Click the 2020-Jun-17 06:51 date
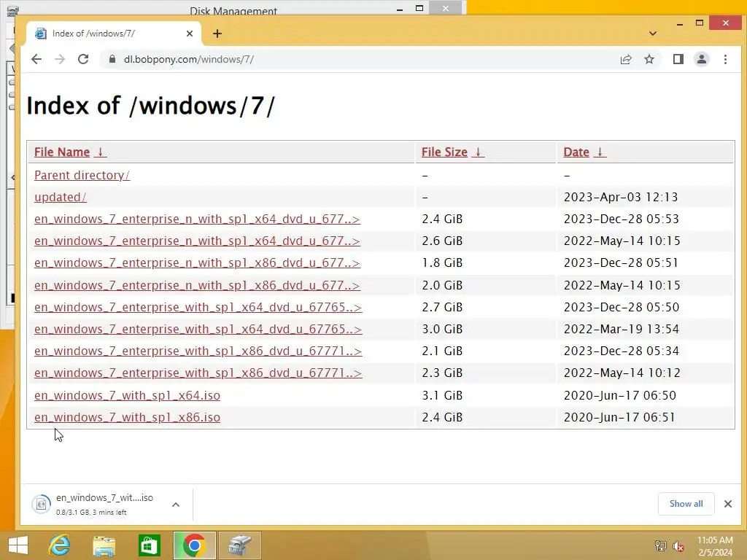 (619, 417)
